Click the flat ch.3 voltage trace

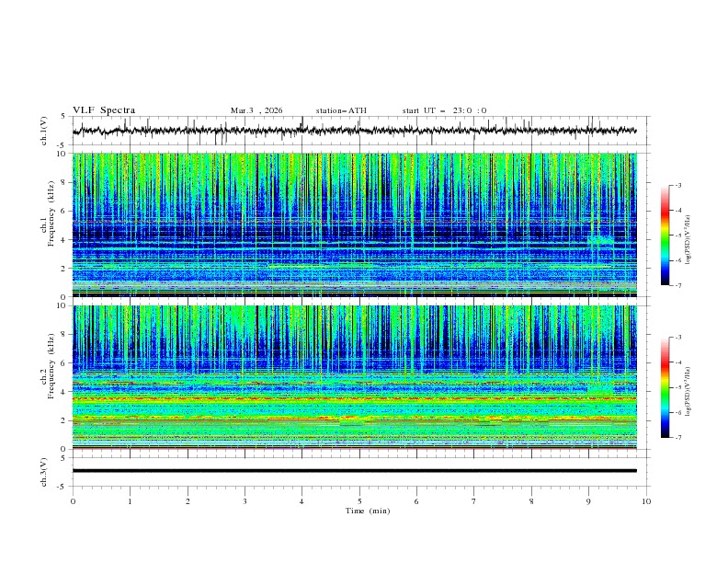(354, 471)
